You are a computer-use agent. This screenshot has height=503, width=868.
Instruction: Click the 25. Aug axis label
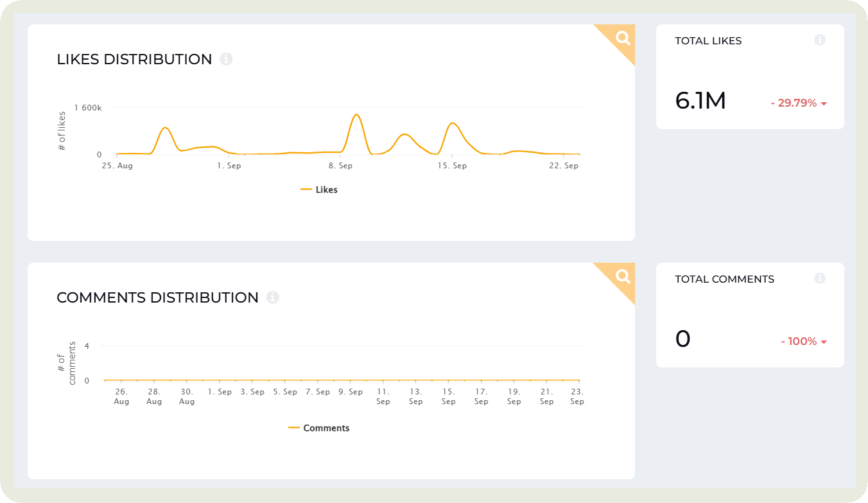pos(117,166)
